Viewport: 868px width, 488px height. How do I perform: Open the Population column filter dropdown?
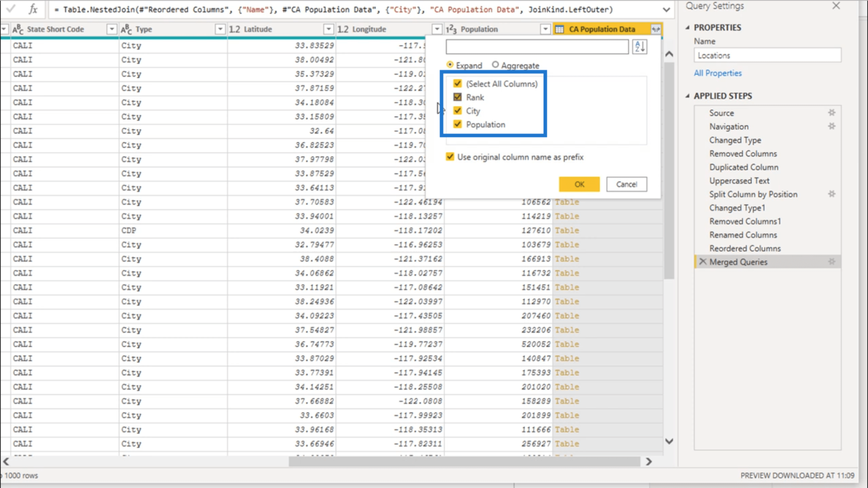coord(546,29)
